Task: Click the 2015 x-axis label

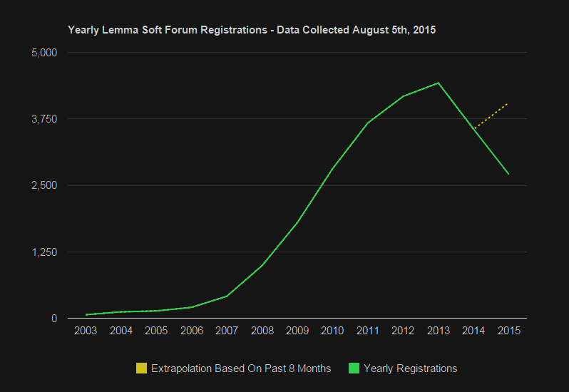Action: click(509, 331)
